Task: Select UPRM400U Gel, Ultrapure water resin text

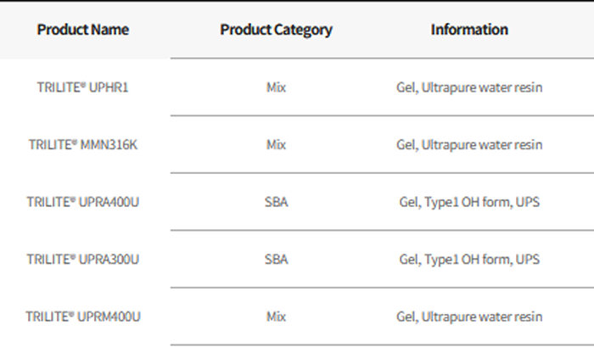Action: point(469,316)
